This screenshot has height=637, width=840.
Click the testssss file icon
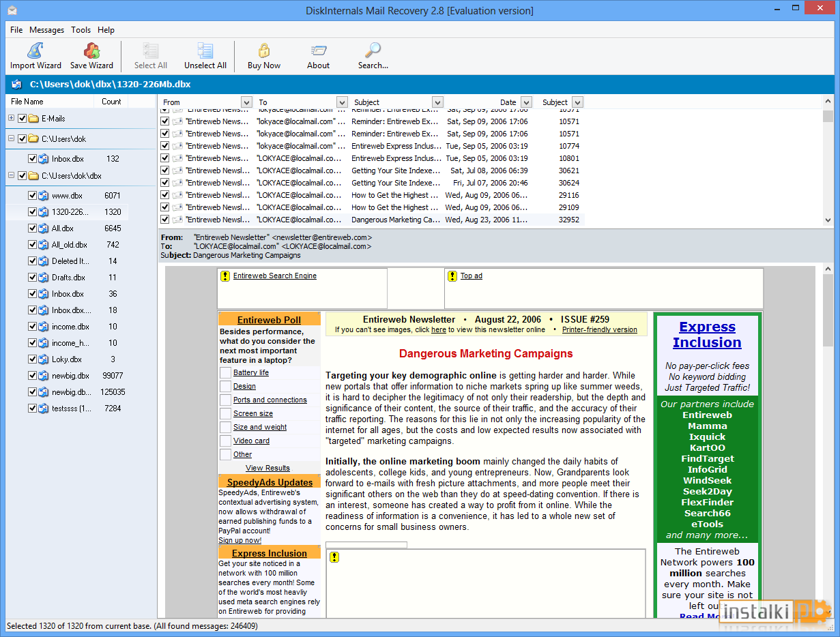pyautogui.click(x=43, y=409)
